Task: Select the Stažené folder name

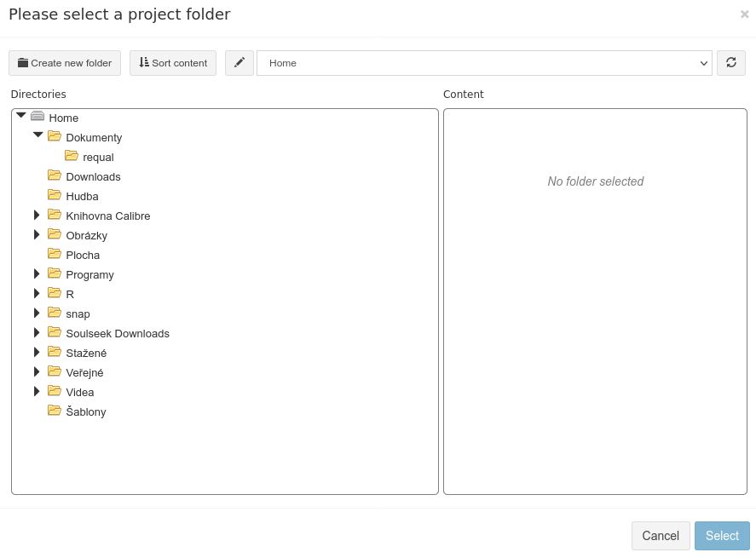Action: [86, 354]
